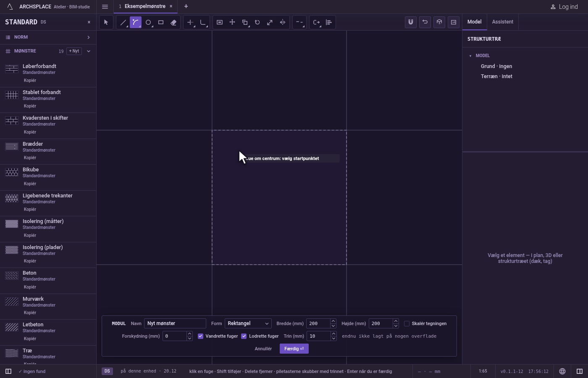Click the undo arrow button

pyautogui.click(x=425, y=22)
